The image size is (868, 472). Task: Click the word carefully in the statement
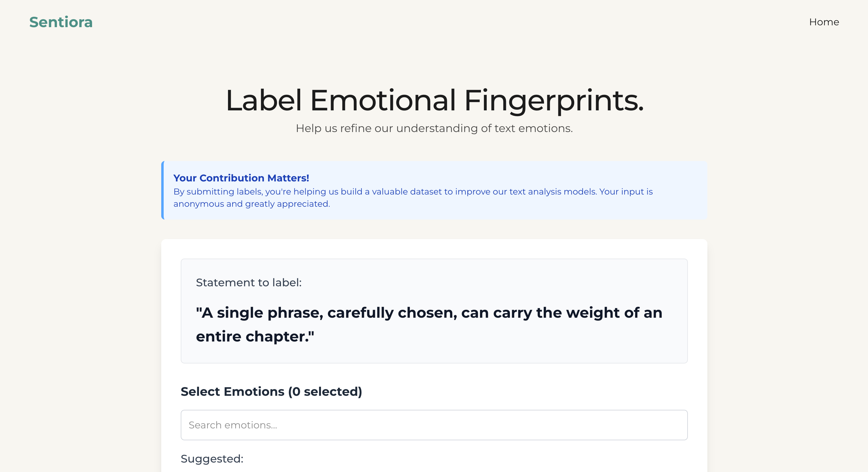pos(361,313)
